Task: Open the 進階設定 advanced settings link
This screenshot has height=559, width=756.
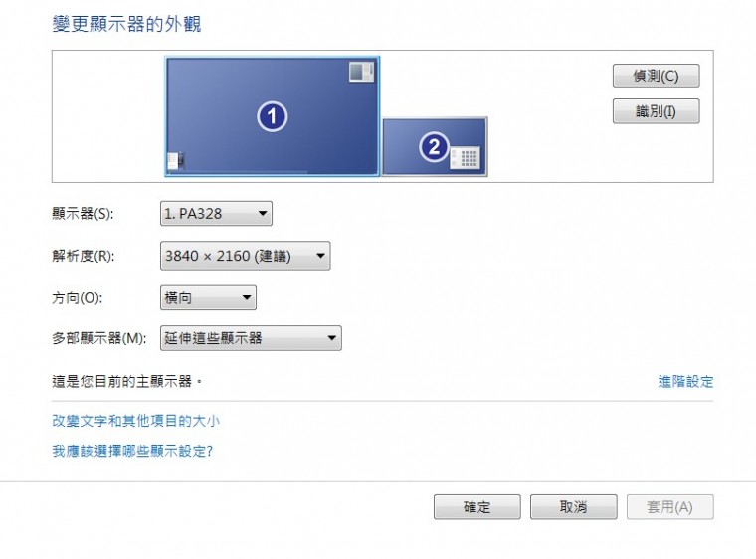Action: 685,382
